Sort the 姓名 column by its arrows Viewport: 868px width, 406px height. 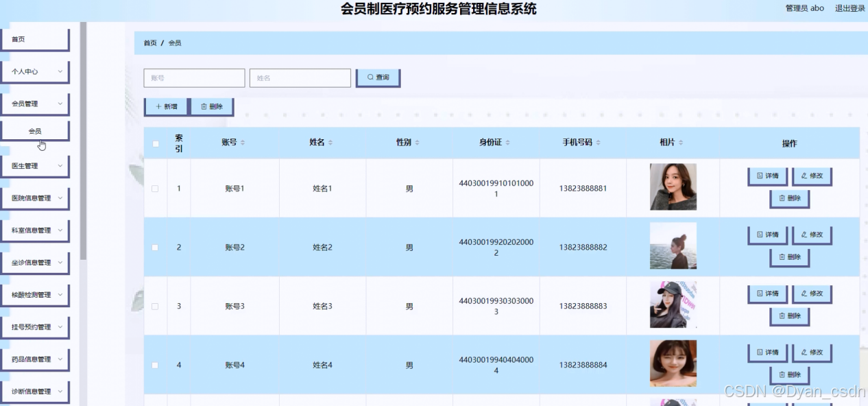(330, 143)
